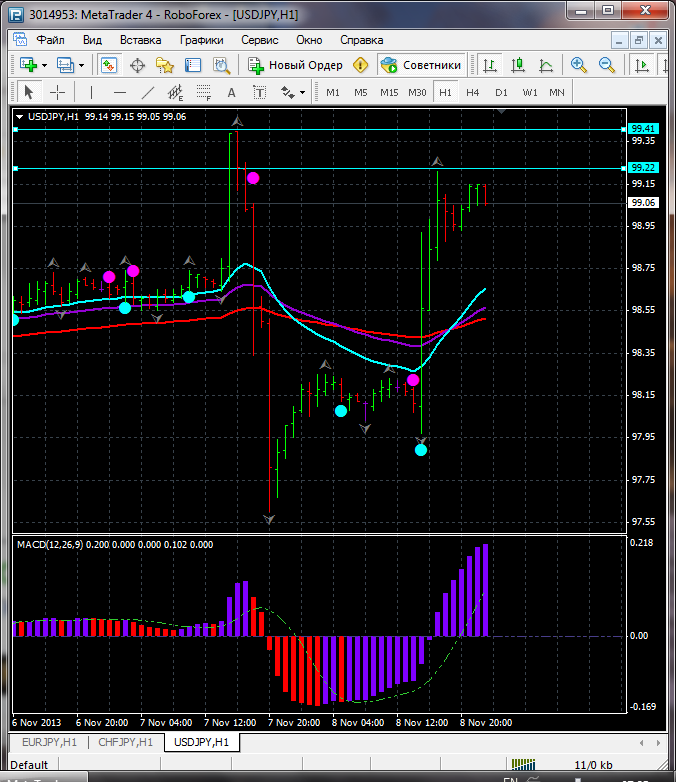The image size is (676, 782).
Task: Toggle the Expert Advisors (Советники) button
Action: pyautogui.click(x=421, y=65)
